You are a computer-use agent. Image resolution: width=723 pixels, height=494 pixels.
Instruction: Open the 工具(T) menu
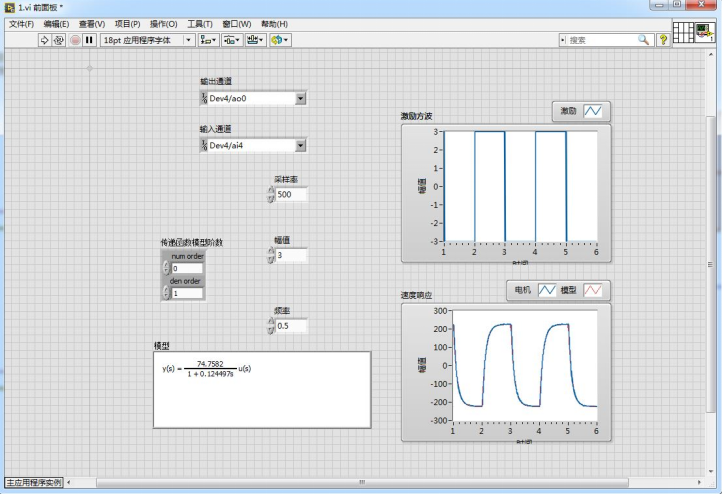click(200, 23)
